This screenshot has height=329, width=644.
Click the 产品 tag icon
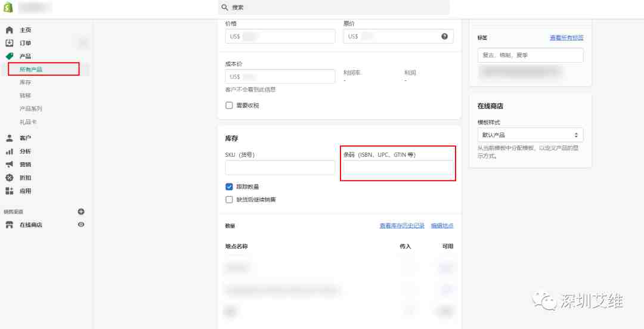[10, 56]
